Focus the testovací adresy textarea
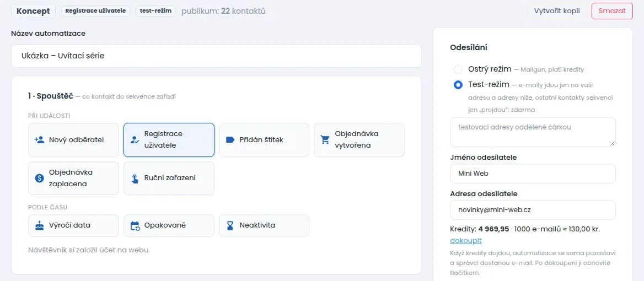 pyautogui.click(x=533, y=132)
